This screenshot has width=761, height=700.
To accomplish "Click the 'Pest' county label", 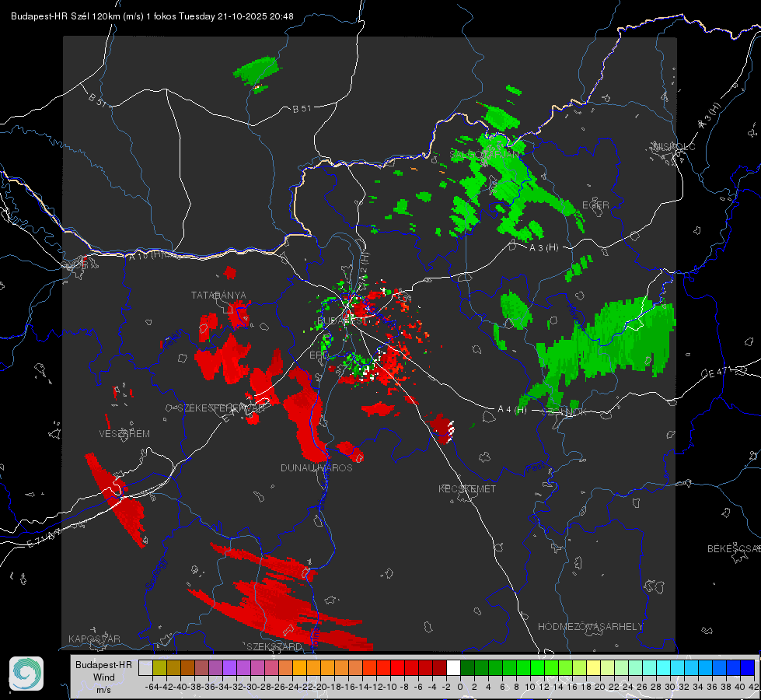I will click(536, 468).
